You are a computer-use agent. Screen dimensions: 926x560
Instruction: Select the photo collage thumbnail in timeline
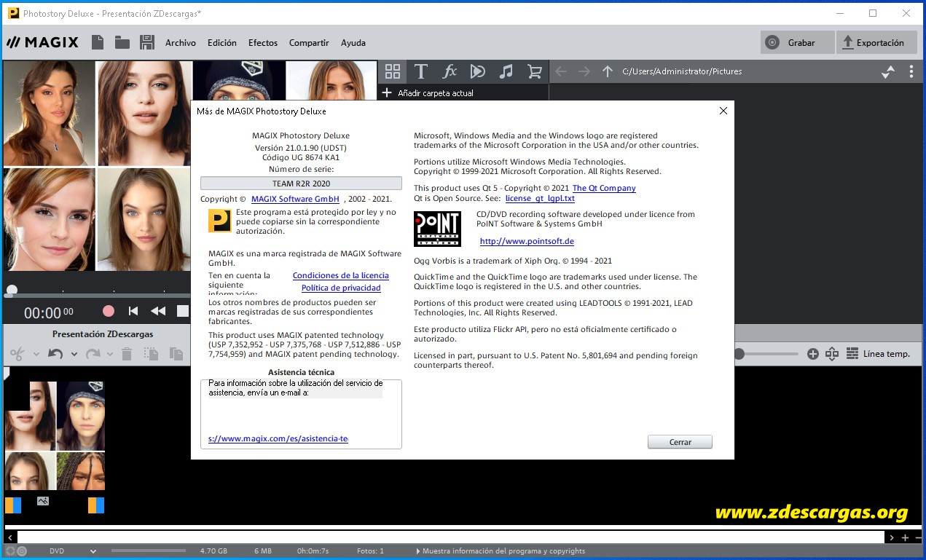click(55, 435)
